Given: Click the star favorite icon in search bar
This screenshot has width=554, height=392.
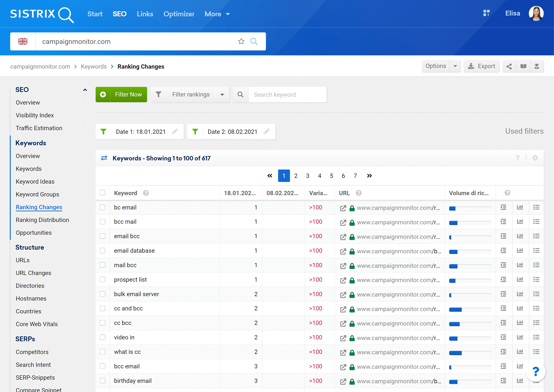Looking at the screenshot, I should click(x=241, y=42).
